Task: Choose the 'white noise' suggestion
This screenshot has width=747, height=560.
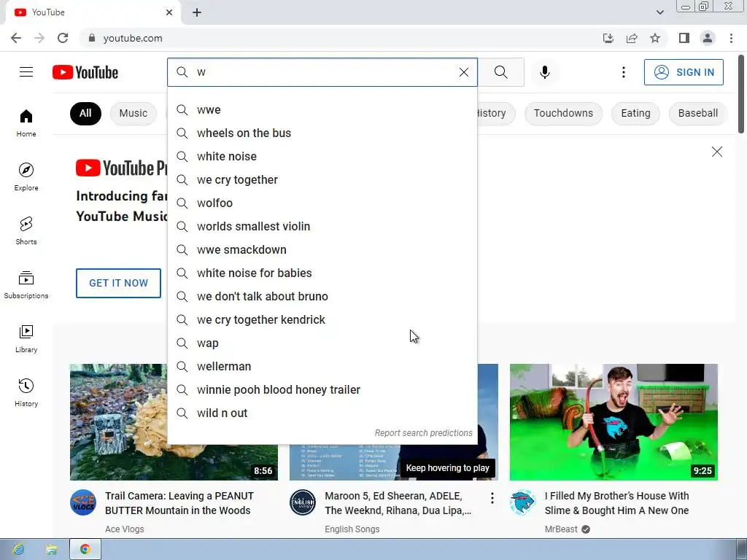Action: click(322, 156)
